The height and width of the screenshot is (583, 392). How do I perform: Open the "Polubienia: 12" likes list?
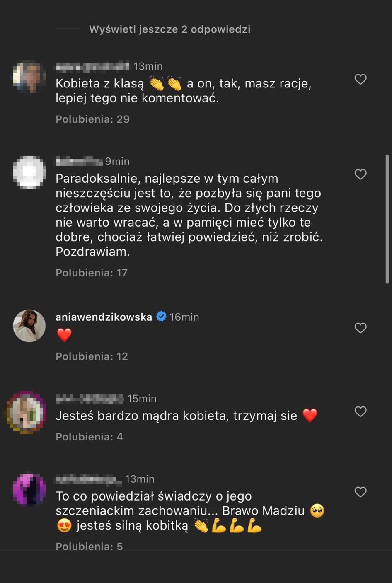coord(92,356)
